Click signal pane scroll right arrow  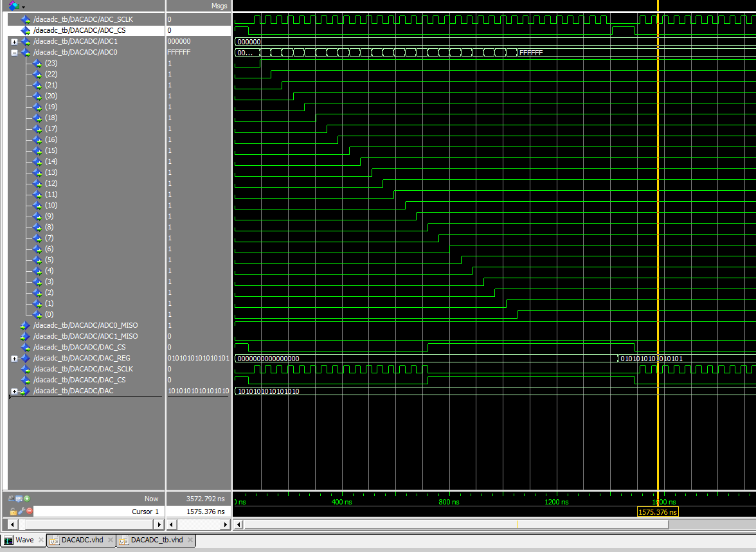pos(159,524)
